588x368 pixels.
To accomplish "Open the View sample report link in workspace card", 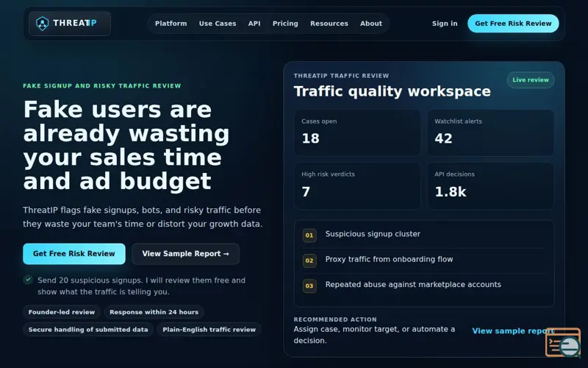I will (513, 330).
